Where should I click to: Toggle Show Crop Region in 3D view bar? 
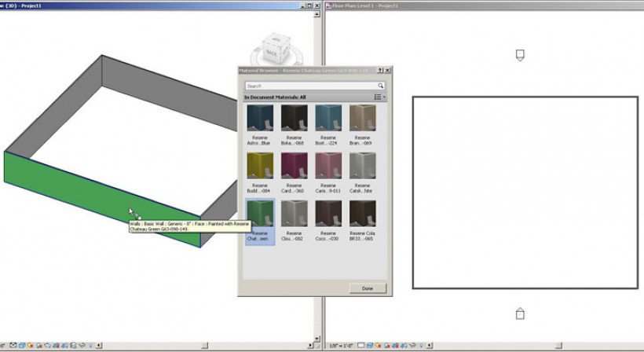tap(64, 346)
